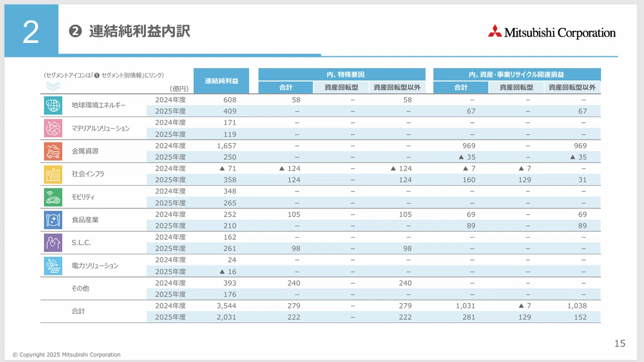Image resolution: width=644 pixels, height=362 pixels.
Task: Click value 210 for 食品産業 2025年度
Action: (230, 226)
